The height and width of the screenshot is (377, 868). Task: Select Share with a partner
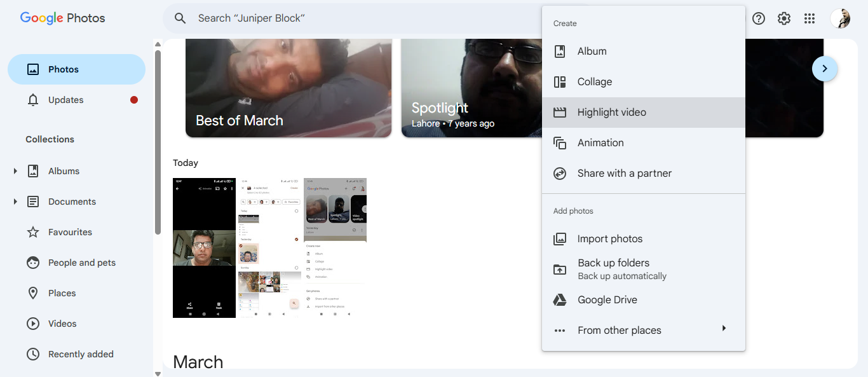pos(623,173)
